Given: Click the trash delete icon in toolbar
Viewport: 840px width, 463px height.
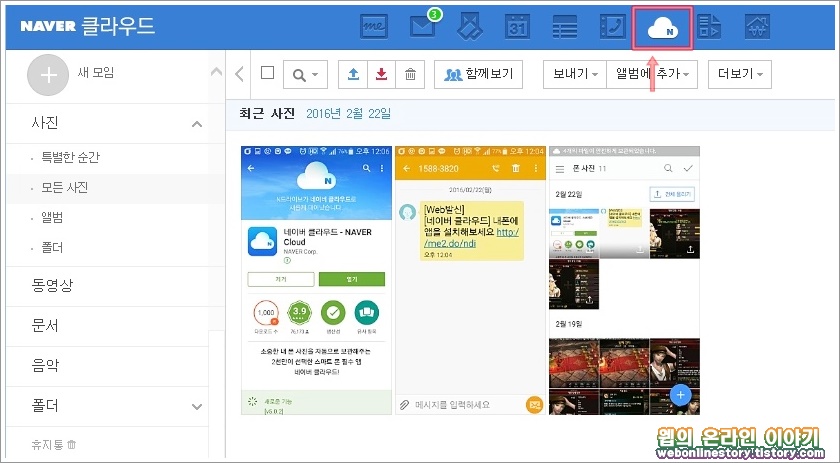Looking at the screenshot, I should [410, 74].
